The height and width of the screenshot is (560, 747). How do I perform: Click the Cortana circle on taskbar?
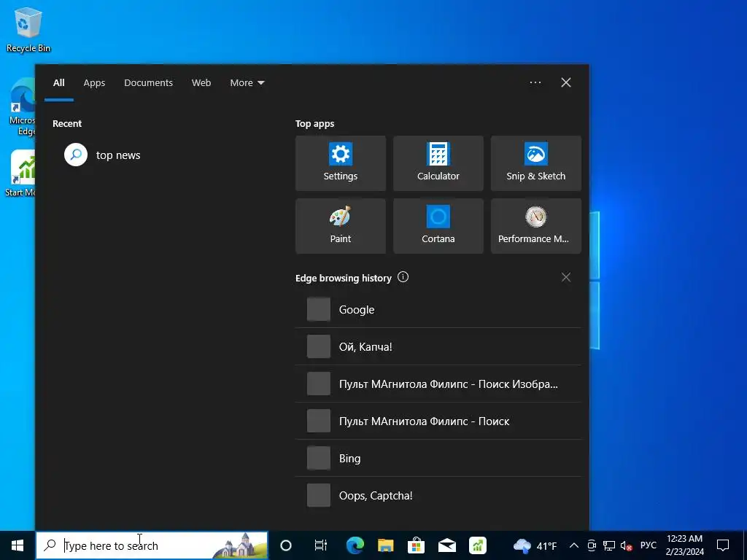[x=286, y=545]
